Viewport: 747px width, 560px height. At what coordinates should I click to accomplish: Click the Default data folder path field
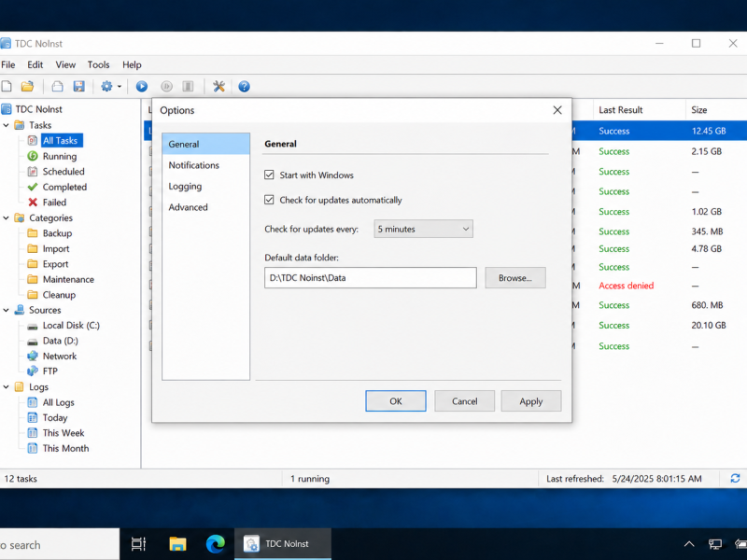370,277
